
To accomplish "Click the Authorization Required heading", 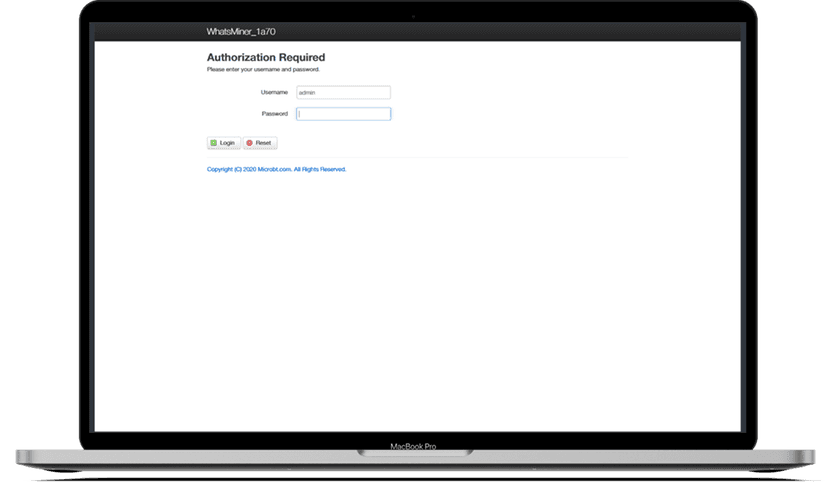I will tap(265, 58).
